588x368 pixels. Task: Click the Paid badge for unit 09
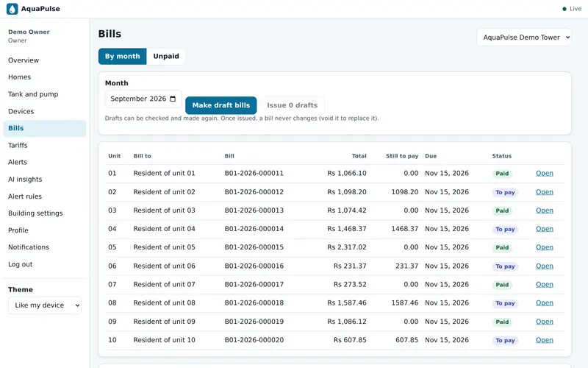point(502,322)
